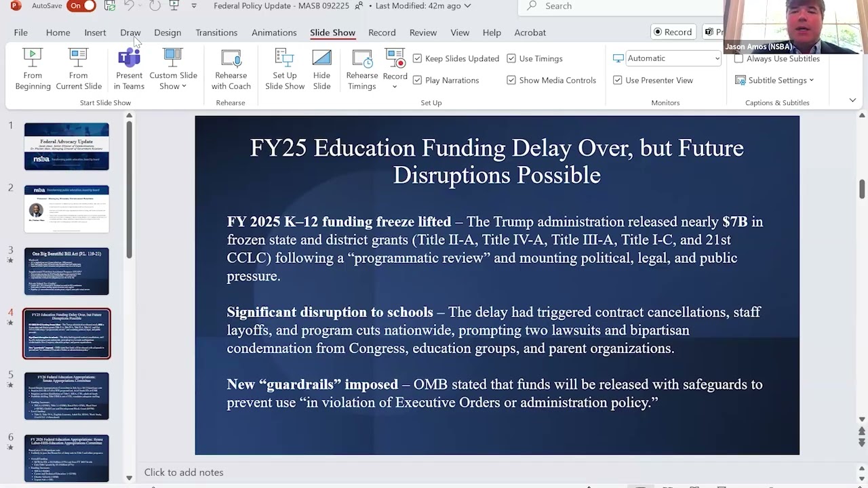
Task: Click scroll-down arrow of thumbnail pane
Action: coord(129,478)
